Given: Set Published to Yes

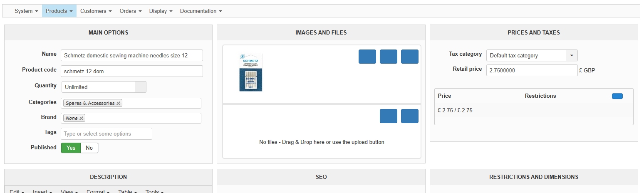Looking at the screenshot, I should [x=71, y=148].
